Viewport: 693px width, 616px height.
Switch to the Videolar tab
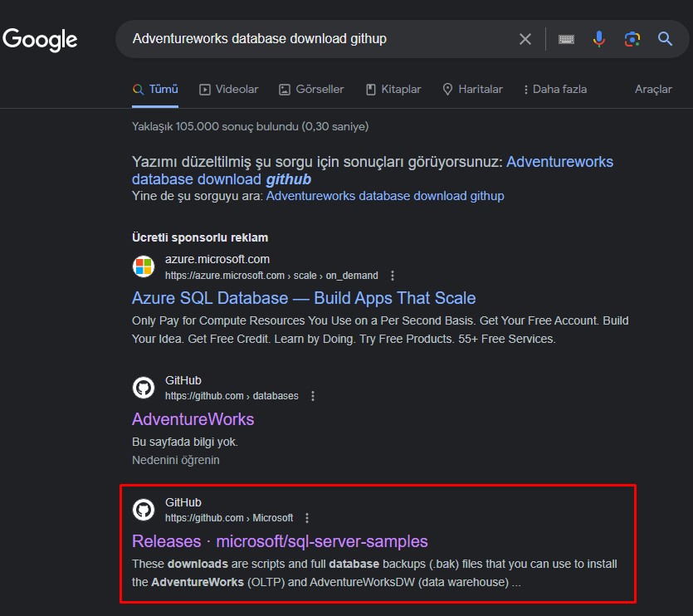228,90
